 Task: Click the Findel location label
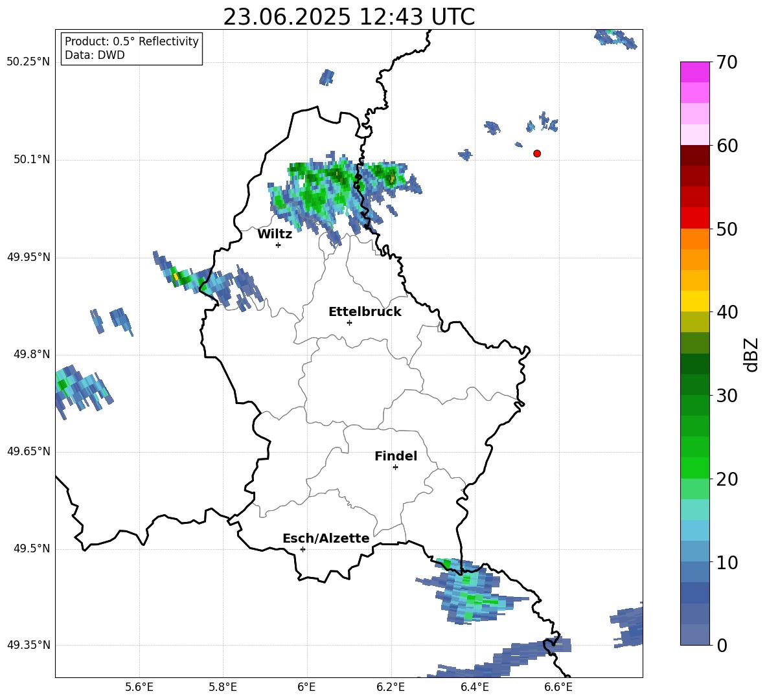396,456
